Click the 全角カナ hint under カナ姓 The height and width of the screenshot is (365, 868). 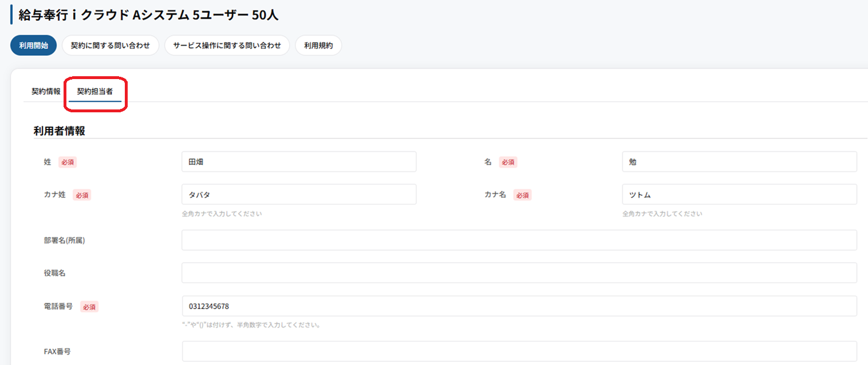pos(222,214)
